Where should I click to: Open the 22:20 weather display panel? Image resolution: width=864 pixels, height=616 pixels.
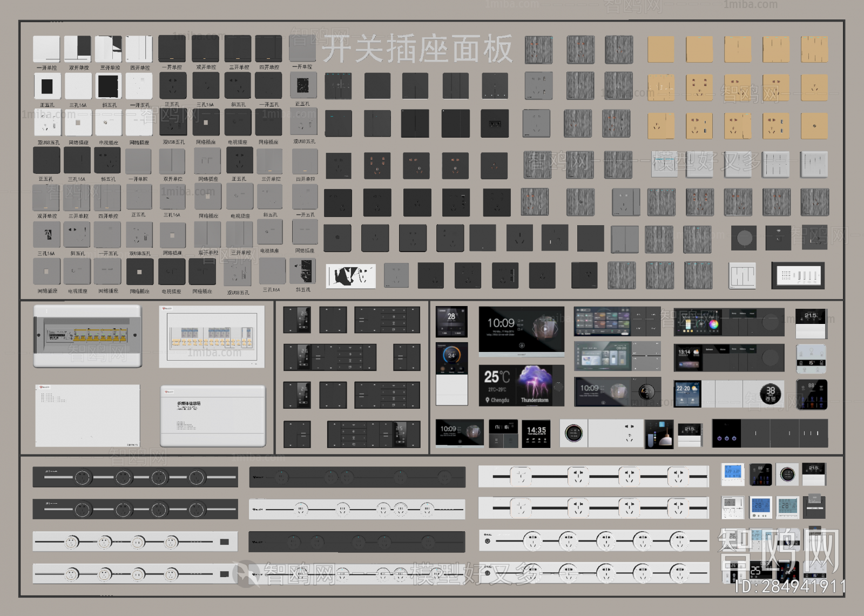[x=687, y=394]
